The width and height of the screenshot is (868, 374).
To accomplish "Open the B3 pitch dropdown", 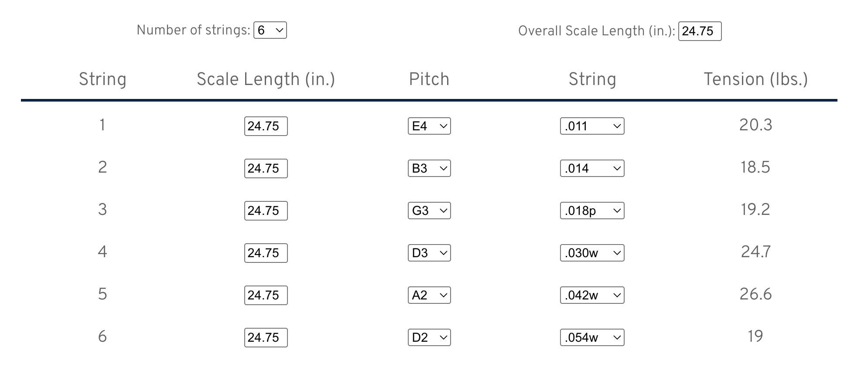I will 429,169.
